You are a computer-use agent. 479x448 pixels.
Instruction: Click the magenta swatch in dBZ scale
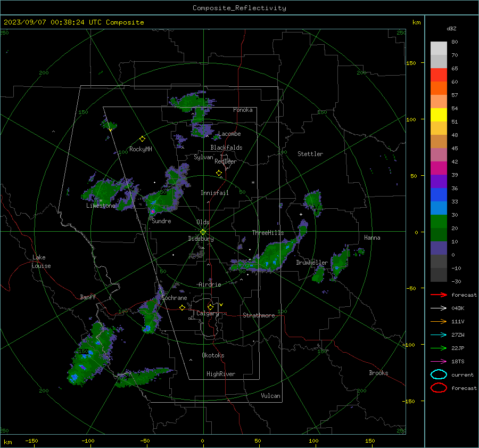click(439, 168)
